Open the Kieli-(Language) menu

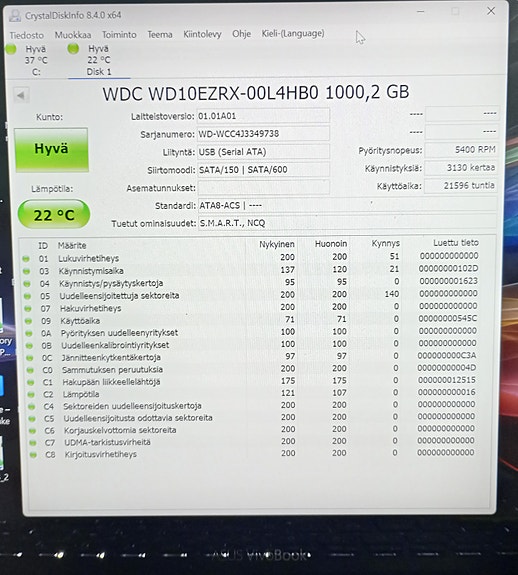coord(293,33)
